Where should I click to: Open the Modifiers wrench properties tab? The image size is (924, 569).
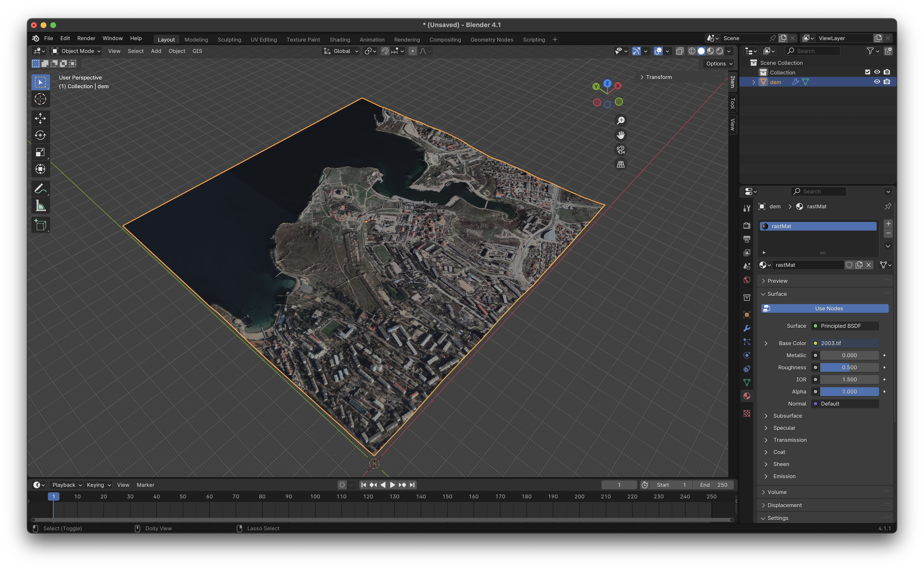747,328
